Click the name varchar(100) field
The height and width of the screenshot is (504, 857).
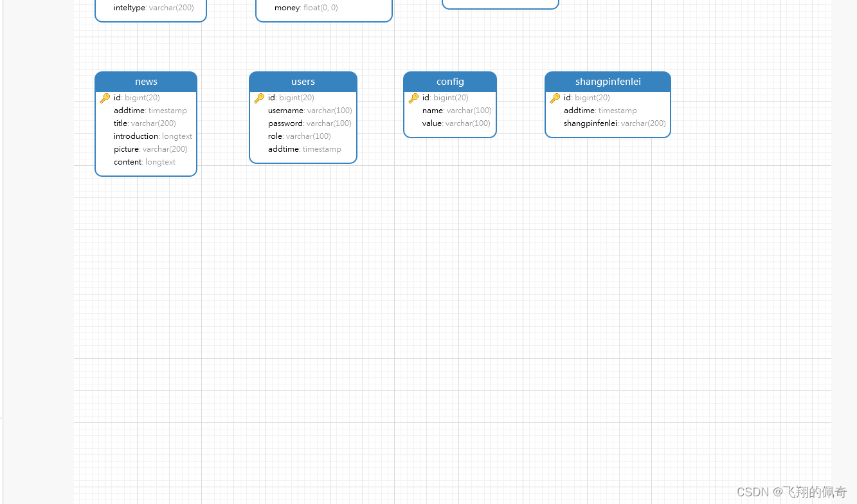[457, 111]
